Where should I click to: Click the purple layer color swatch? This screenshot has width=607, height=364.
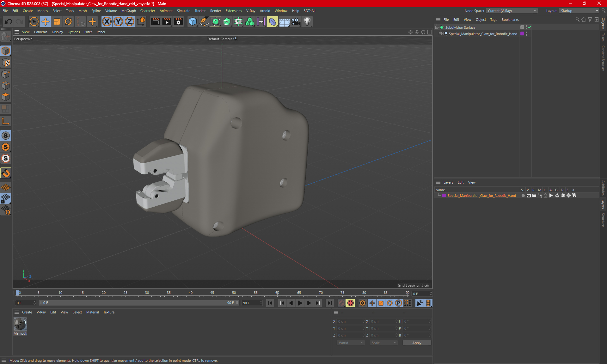pyautogui.click(x=444, y=196)
